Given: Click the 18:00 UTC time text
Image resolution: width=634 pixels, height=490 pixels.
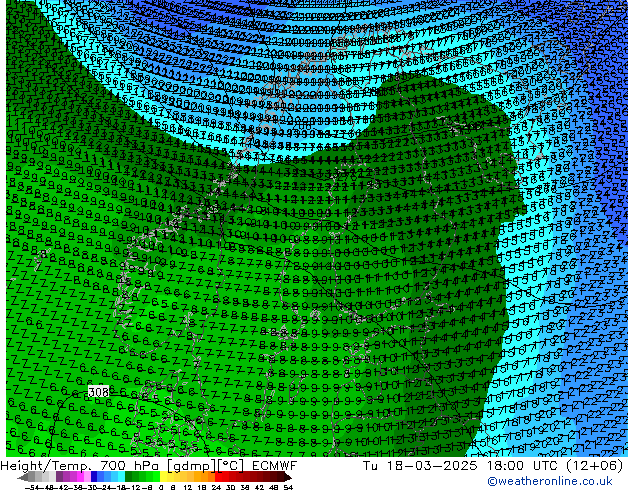Looking at the screenshot, I should (x=524, y=465).
